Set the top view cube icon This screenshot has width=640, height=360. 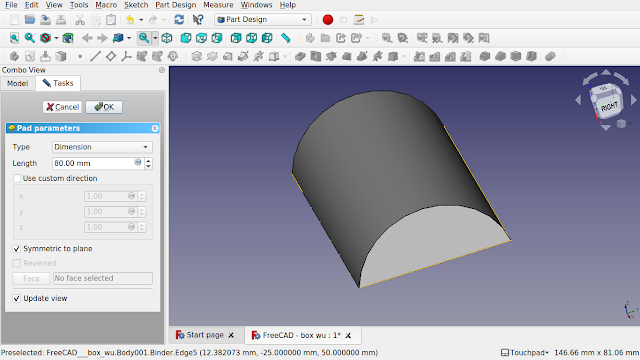[201, 38]
